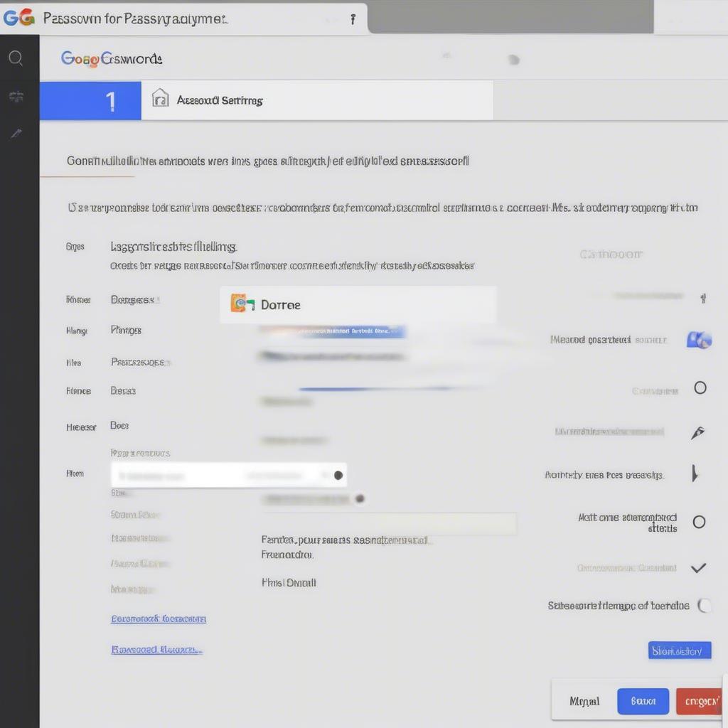Click the red button in the bottom bar

(700, 701)
